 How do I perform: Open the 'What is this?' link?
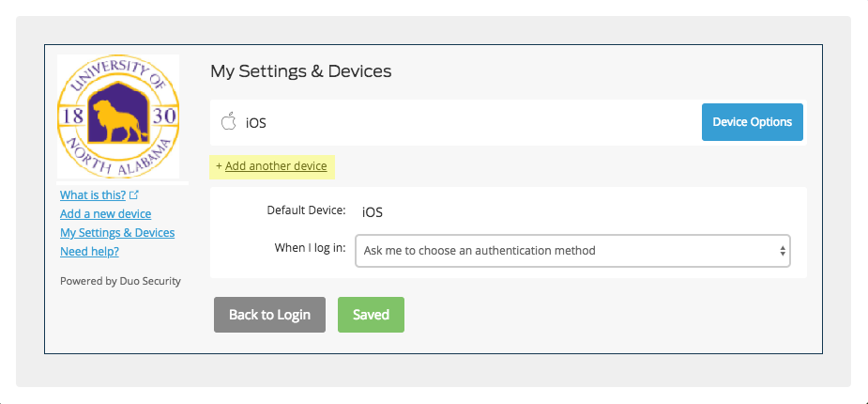pos(93,195)
